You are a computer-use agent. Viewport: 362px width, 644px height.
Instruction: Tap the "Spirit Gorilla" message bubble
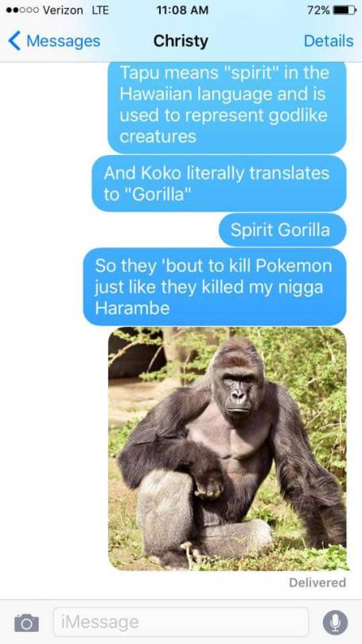282,230
